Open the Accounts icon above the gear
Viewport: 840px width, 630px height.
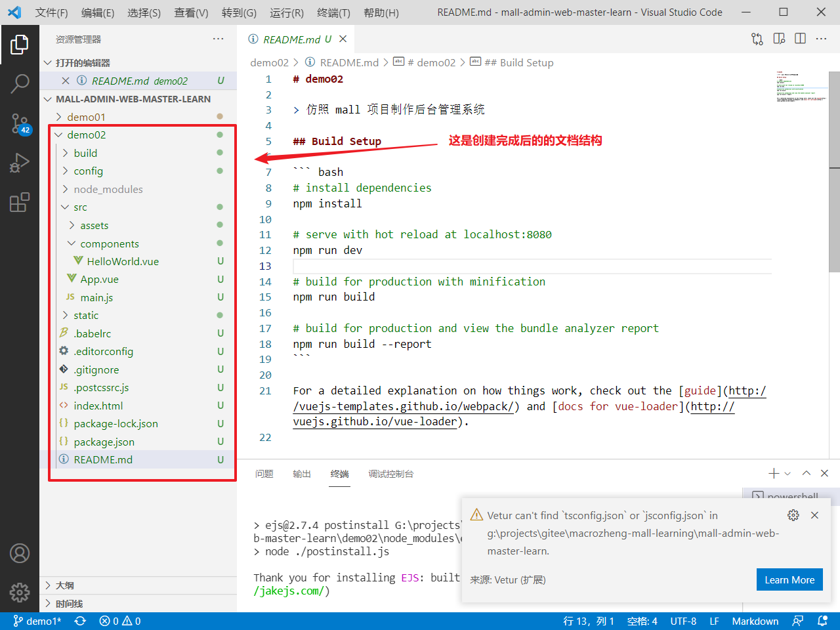click(20, 553)
